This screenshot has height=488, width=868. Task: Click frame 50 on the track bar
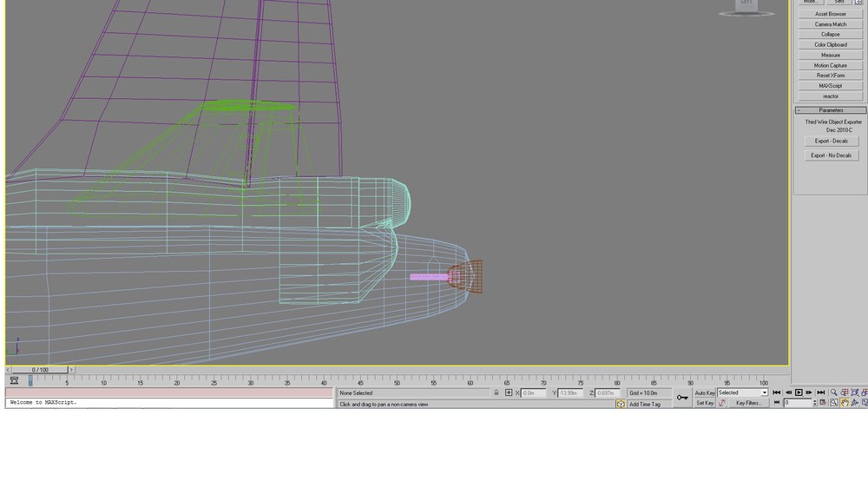397,380
